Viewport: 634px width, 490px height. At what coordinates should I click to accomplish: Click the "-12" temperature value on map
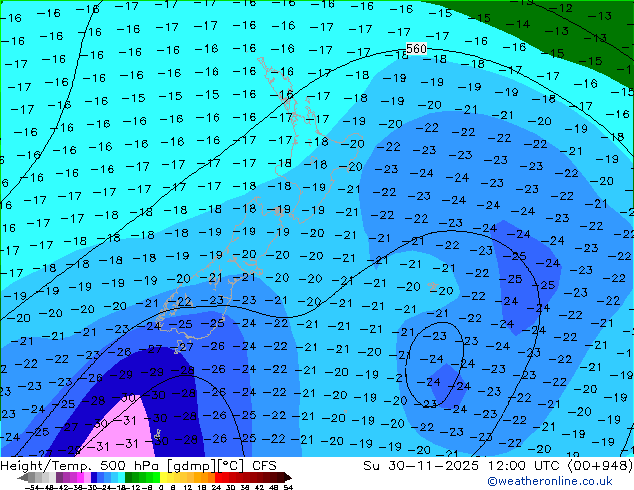[x=560, y=8]
